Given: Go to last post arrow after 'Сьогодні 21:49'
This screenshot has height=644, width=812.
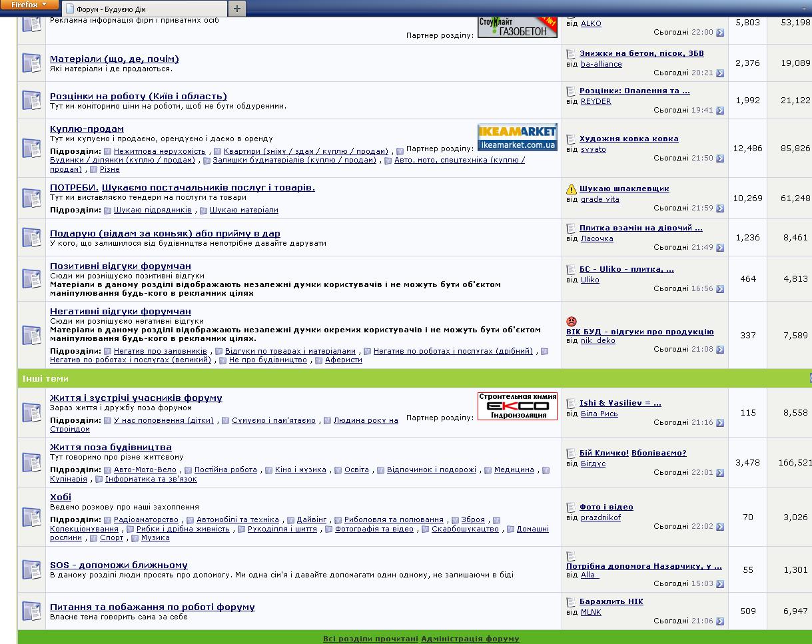Looking at the screenshot, I should [720, 248].
